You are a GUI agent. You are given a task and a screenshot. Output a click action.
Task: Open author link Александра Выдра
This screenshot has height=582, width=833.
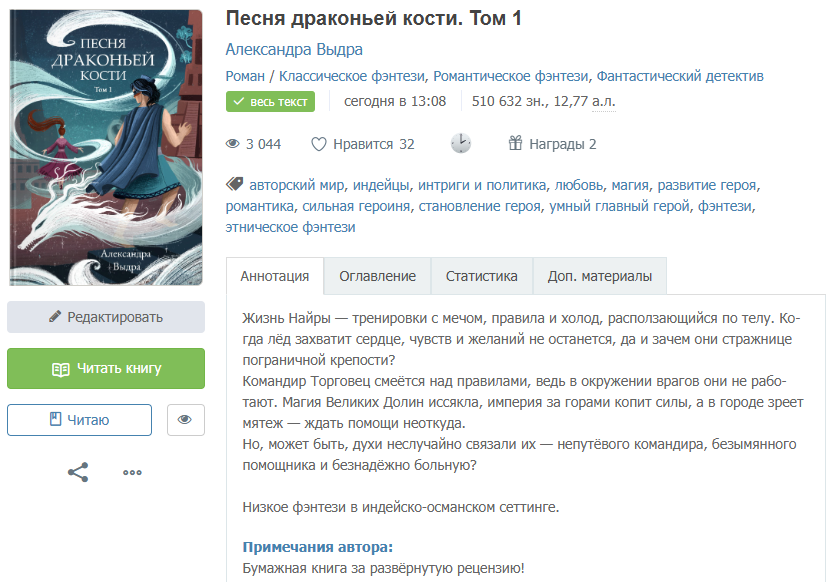[x=294, y=49]
